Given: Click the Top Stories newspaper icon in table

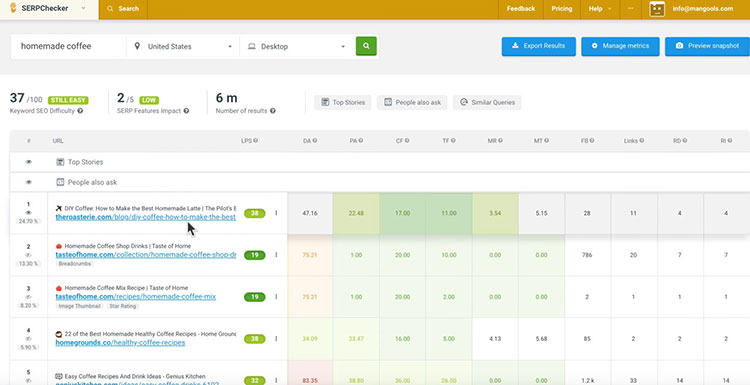Looking at the screenshot, I should (60, 162).
